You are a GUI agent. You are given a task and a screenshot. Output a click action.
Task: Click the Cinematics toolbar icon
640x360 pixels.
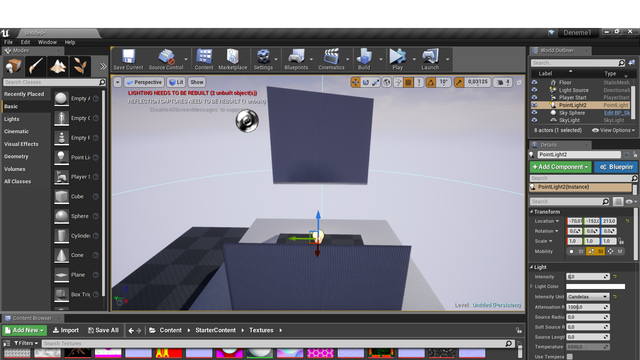[331, 60]
